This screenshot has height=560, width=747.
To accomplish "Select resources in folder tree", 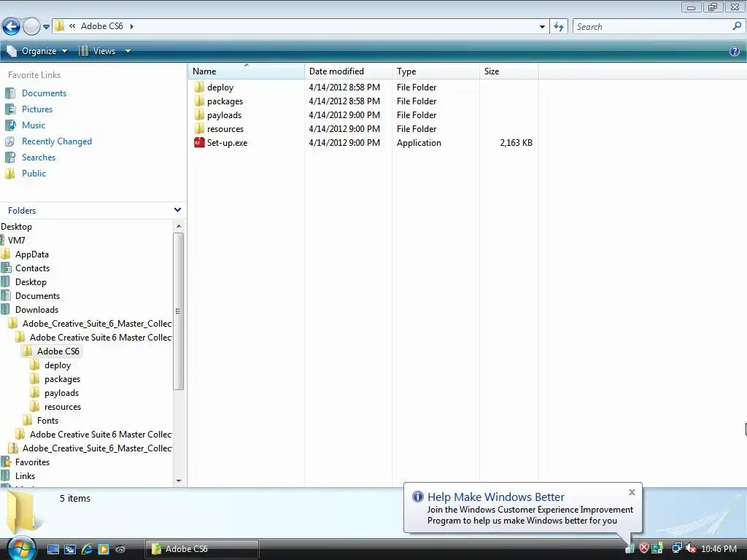I will click(63, 407).
